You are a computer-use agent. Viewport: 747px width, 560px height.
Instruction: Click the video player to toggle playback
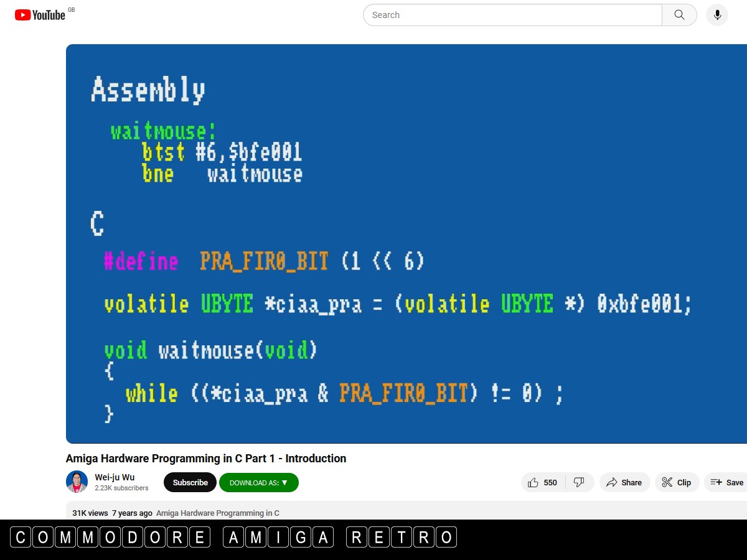click(406, 243)
